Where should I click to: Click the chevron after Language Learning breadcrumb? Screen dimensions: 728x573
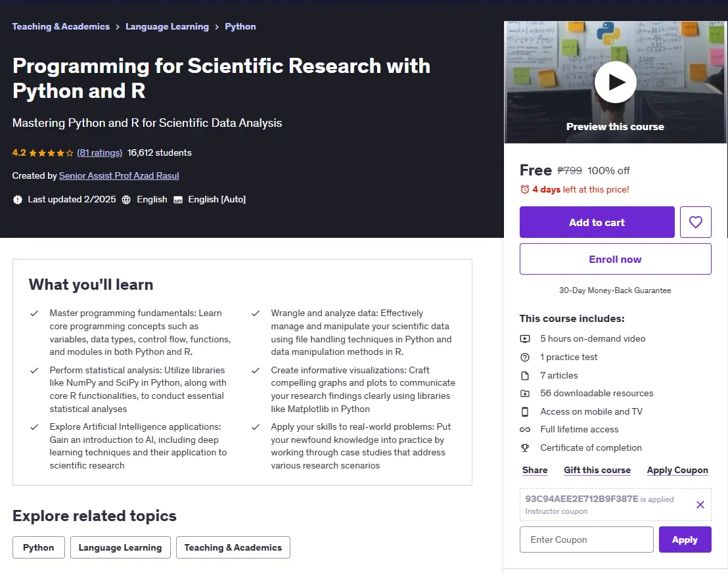pos(217,27)
